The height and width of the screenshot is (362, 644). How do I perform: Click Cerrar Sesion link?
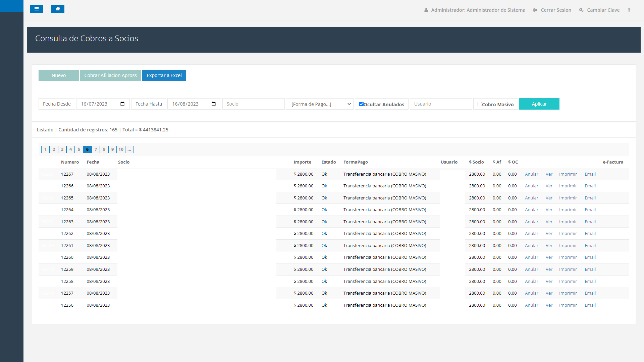tap(552, 10)
